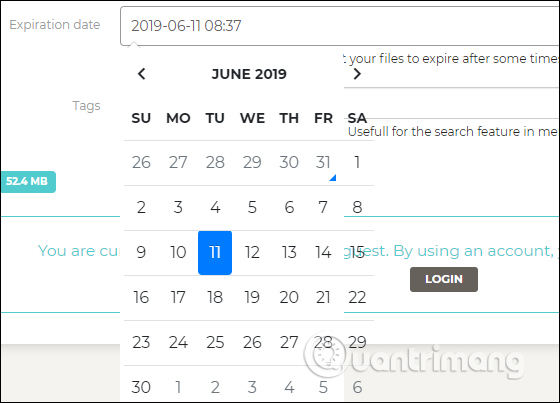Choose July 2 in last row
The image size is (560, 403).
click(215, 387)
